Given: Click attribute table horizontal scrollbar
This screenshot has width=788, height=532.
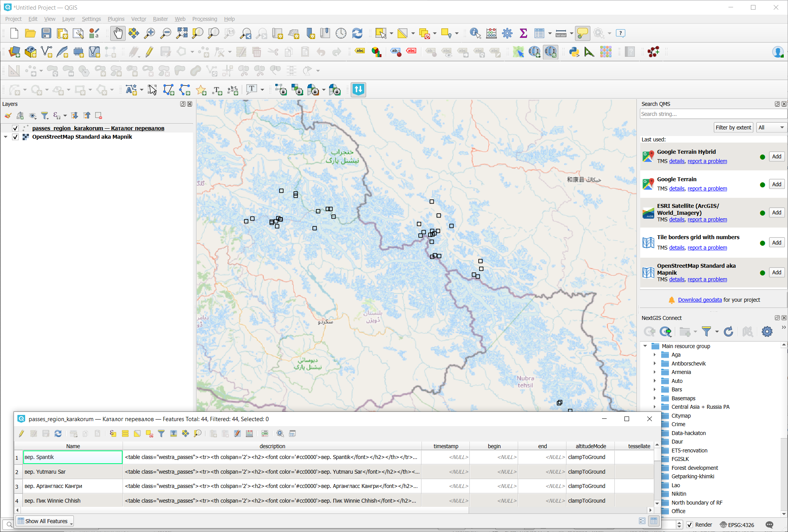Looking at the screenshot, I should (244, 510).
